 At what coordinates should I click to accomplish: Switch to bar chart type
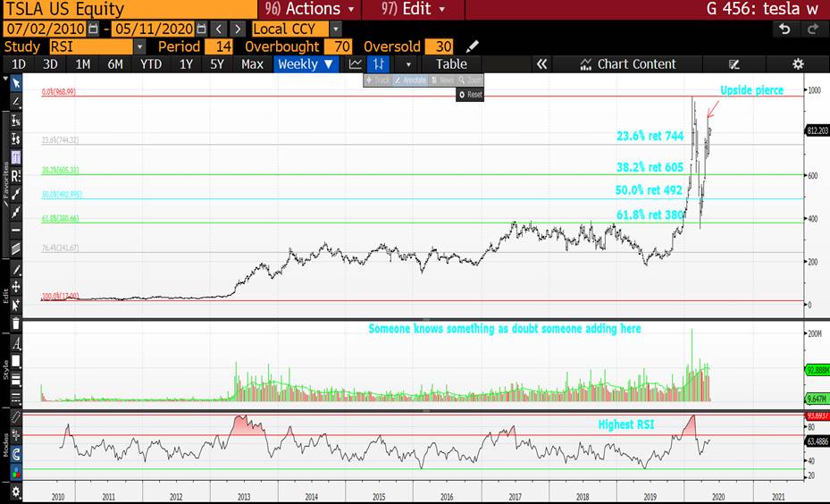pyautogui.click(x=379, y=64)
